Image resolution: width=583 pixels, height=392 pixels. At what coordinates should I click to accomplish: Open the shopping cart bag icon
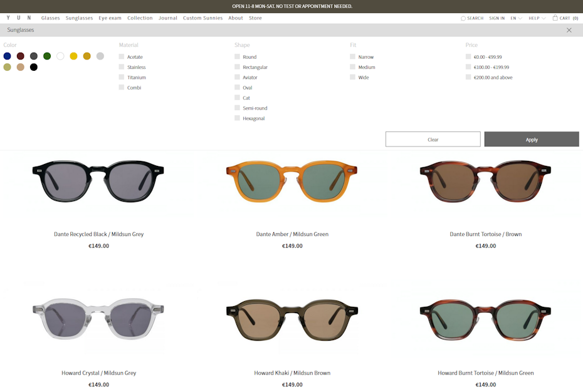coord(555,18)
